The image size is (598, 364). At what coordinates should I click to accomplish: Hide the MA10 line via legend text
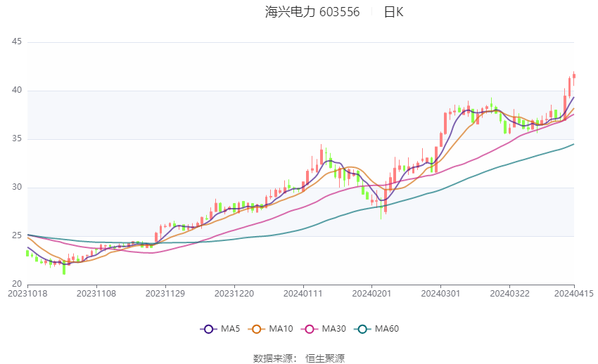click(x=281, y=329)
